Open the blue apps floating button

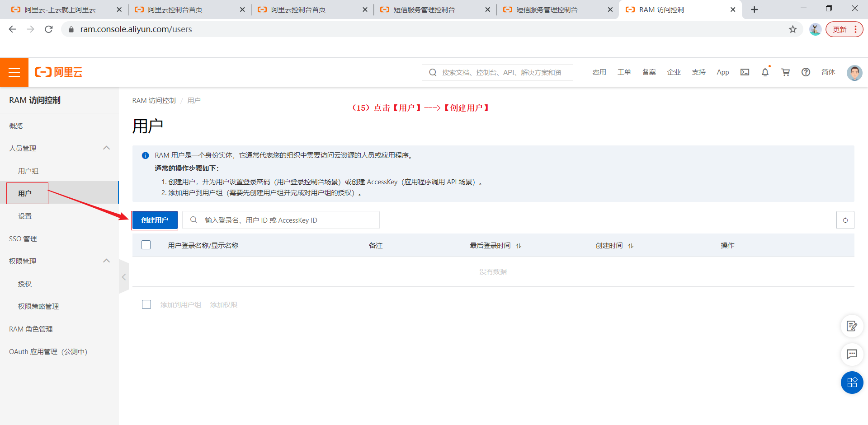pyautogui.click(x=852, y=383)
